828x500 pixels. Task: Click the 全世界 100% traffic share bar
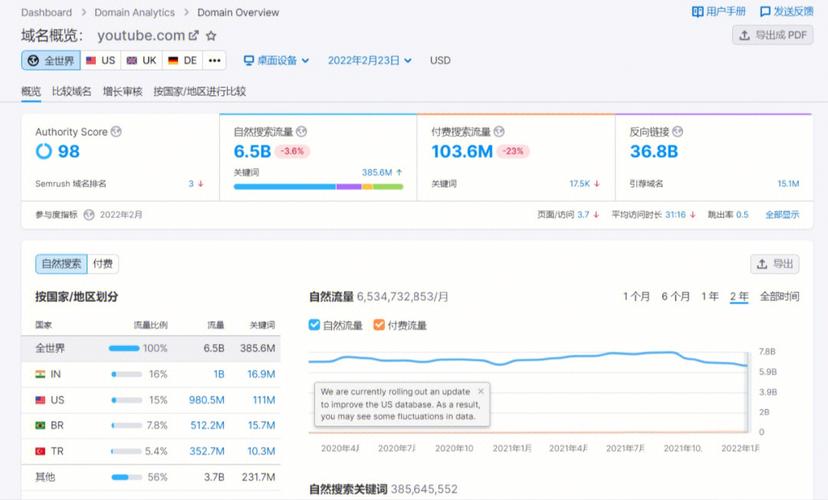pos(124,348)
